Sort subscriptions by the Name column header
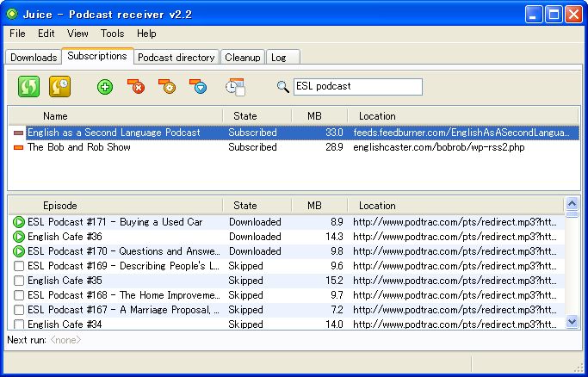Image resolution: width=588 pixels, height=377 pixels. coord(115,116)
